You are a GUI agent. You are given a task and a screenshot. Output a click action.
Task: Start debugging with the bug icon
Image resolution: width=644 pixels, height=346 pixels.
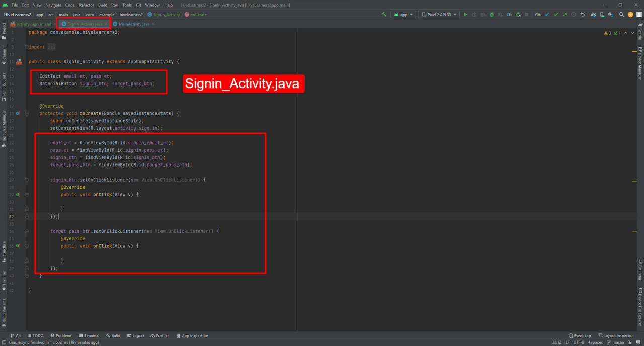click(492, 15)
